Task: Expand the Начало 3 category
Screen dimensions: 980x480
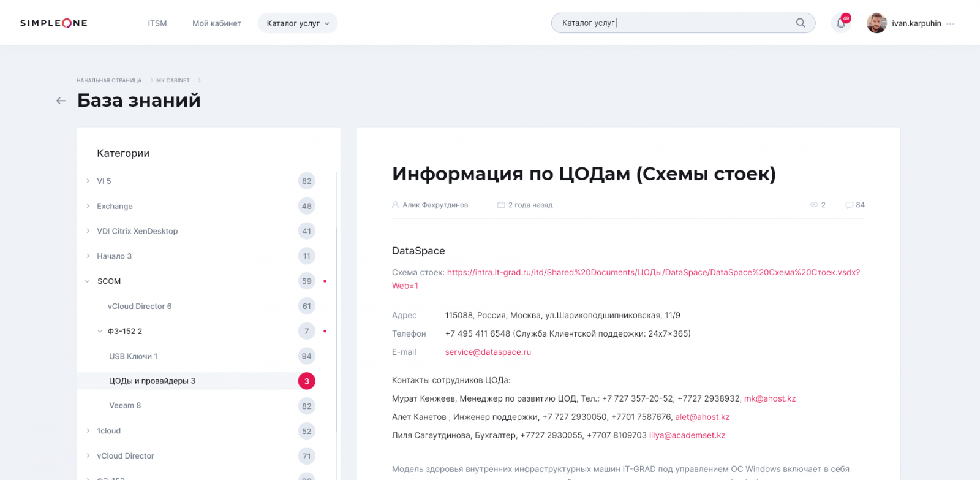Action: (x=88, y=256)
